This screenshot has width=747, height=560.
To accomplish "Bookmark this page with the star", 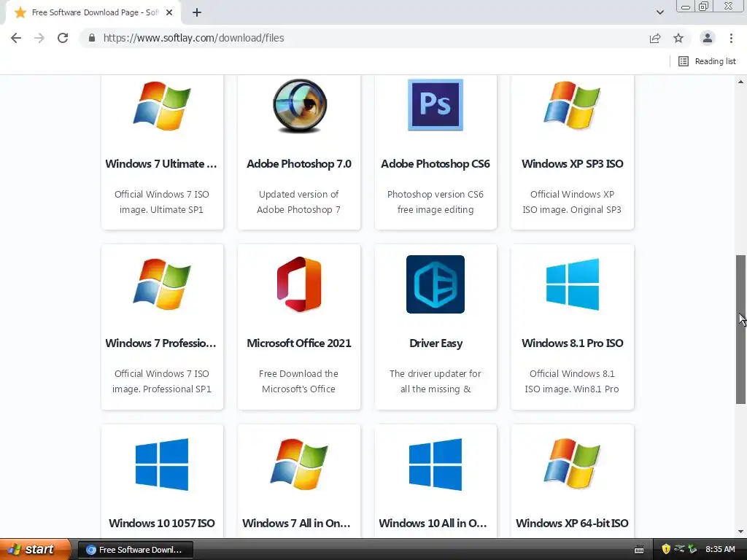I will (678, 38).
